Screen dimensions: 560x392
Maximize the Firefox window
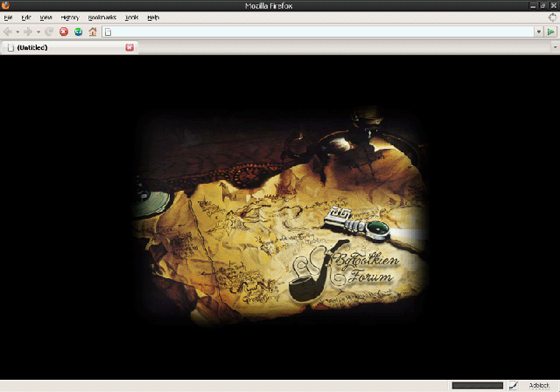(543, 6)
